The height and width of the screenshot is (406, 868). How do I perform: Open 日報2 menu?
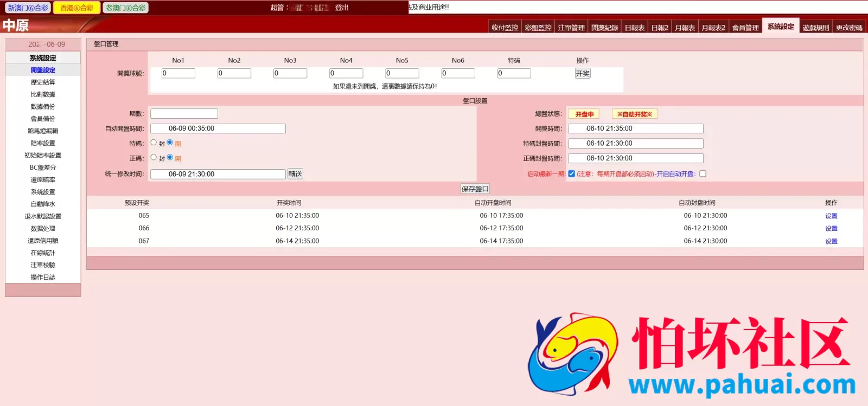pos(660,28)
